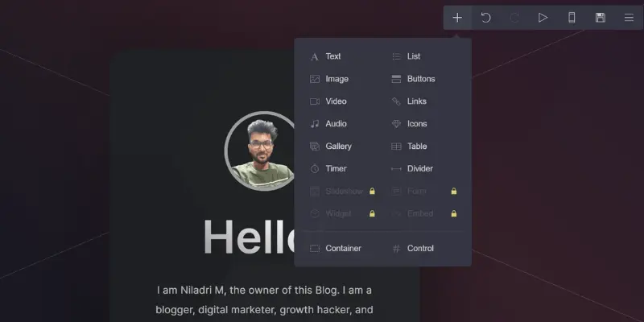Click the Preview play icon
The height and width of the screenshot is (322, 644).
click(543, 18)
